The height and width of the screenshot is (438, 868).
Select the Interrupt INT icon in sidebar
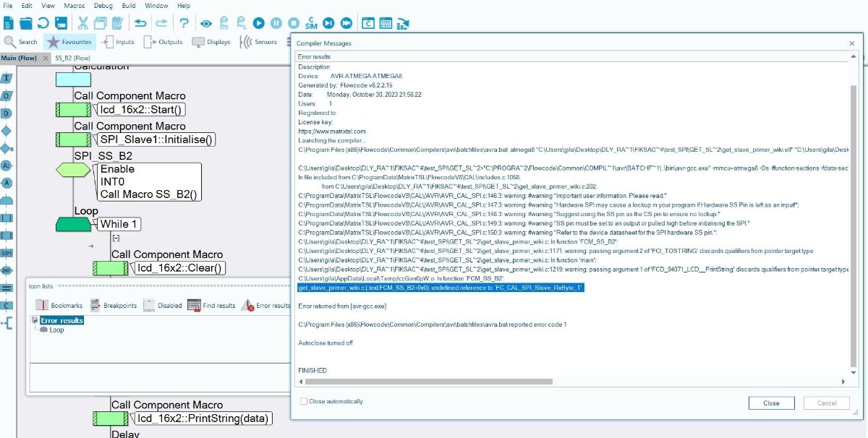pos(7,270)
